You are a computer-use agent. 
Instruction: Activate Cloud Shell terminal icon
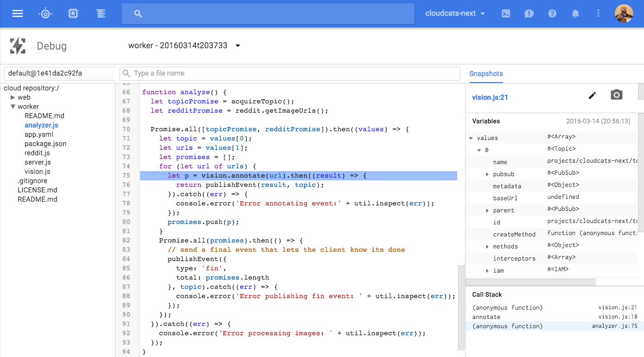[506, 13]
